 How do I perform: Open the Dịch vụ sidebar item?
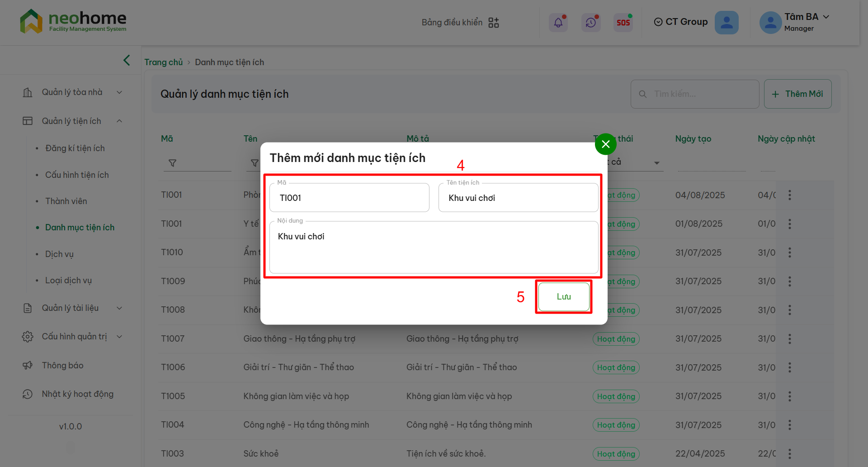59,254
